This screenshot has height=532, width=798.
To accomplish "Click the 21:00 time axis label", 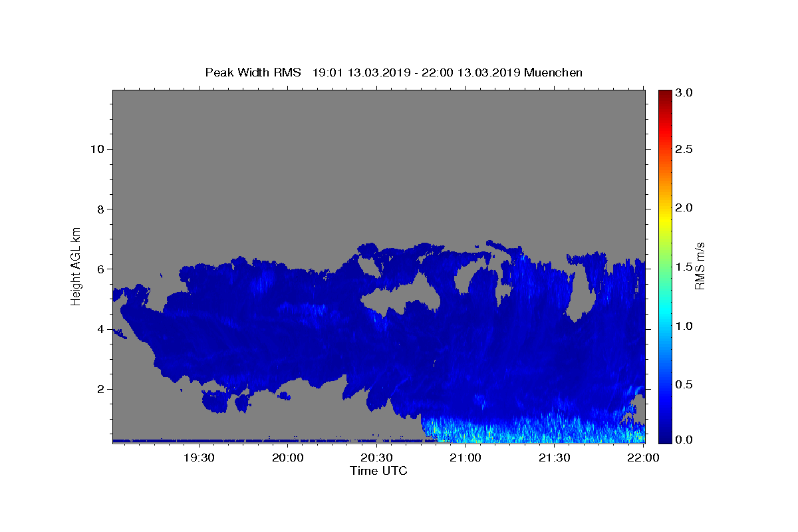I will [465, 458].
